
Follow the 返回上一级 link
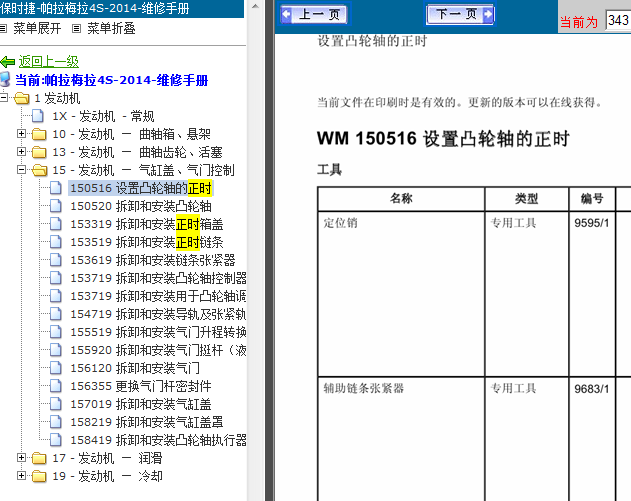tap(49, 62)
